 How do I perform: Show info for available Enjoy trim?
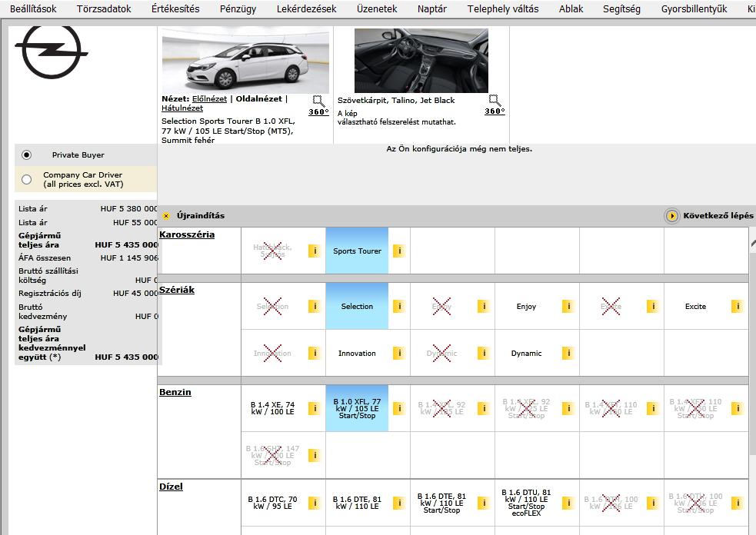[568, 306]
